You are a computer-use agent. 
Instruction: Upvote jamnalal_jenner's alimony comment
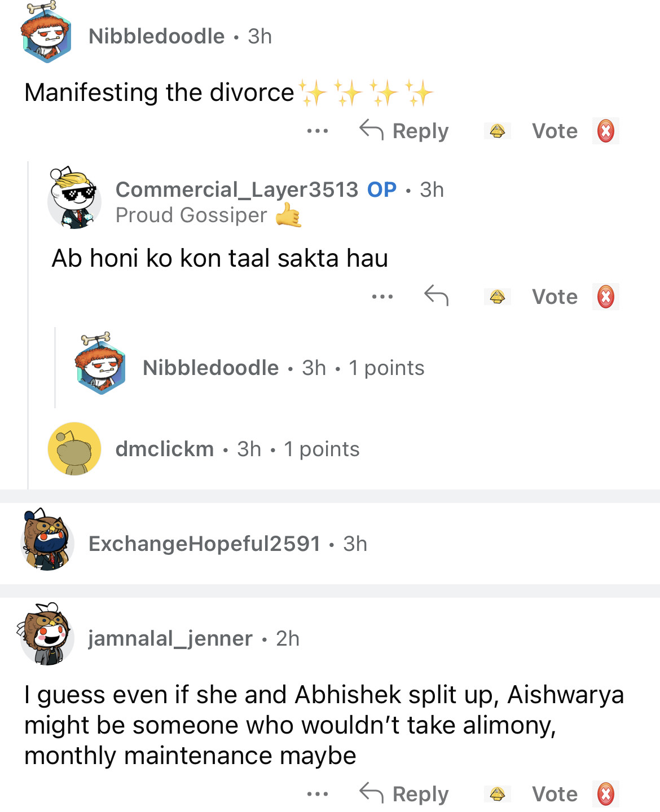(x=497, y=794)
